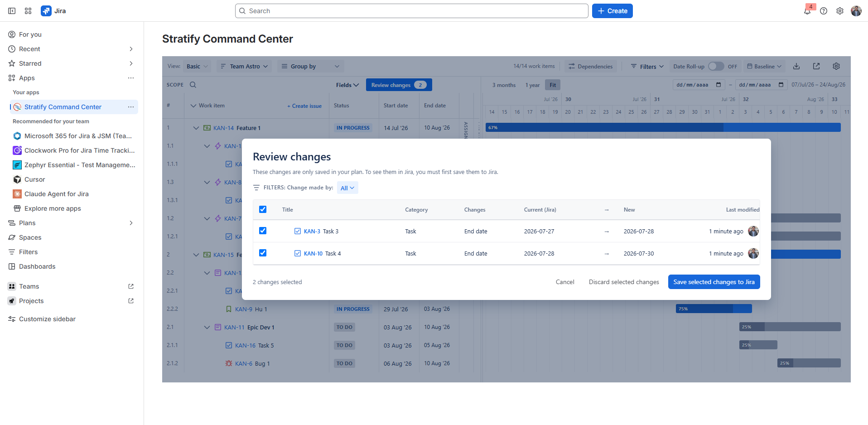Open the help question mark icon

(824, 11)
